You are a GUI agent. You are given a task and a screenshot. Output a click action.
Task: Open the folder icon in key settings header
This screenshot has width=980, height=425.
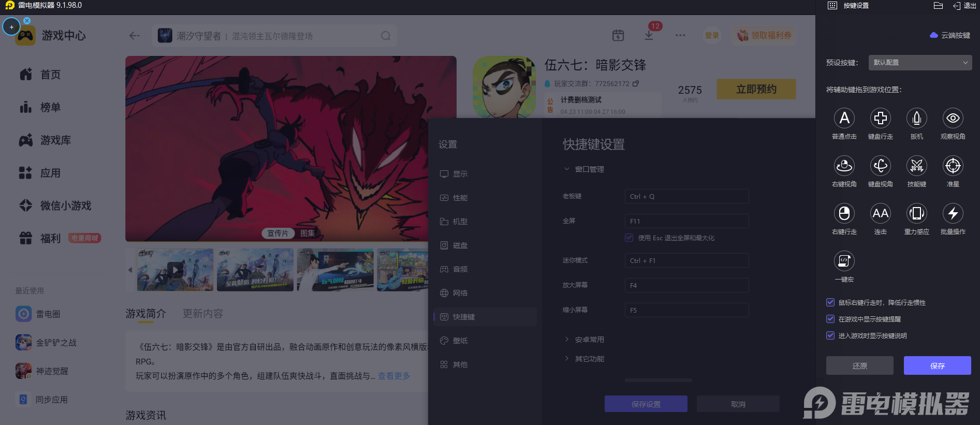[x=938, y=6]
